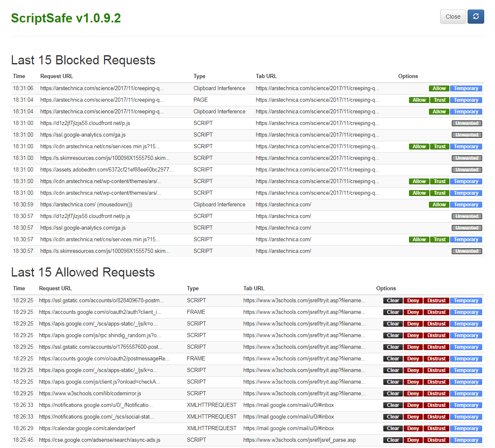Clear the ssl.gstatic.com accounts script entry
The width and height of the screenshot is (495, 448).
[392, 300]
